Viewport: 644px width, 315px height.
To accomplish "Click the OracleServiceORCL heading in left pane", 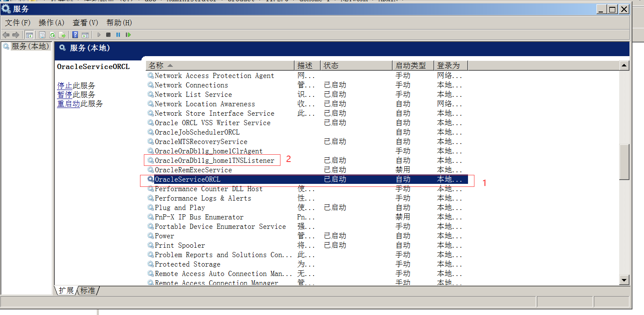I will point(93,66).
